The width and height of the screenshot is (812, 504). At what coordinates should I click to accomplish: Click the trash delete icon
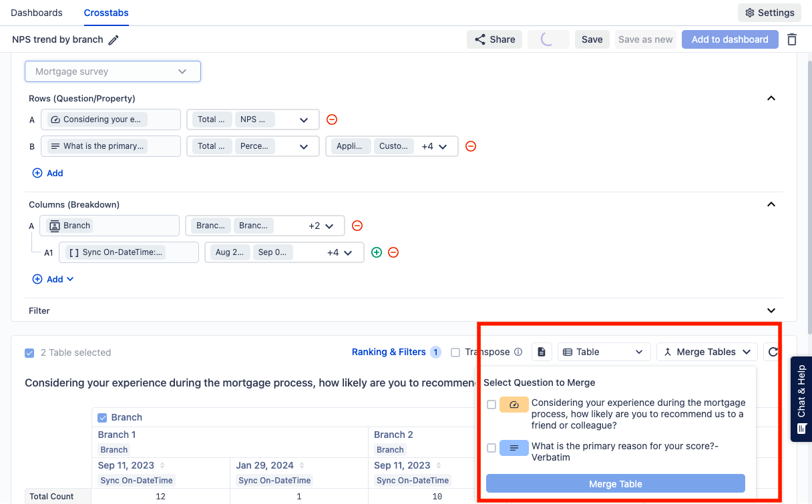click(792, 39)
